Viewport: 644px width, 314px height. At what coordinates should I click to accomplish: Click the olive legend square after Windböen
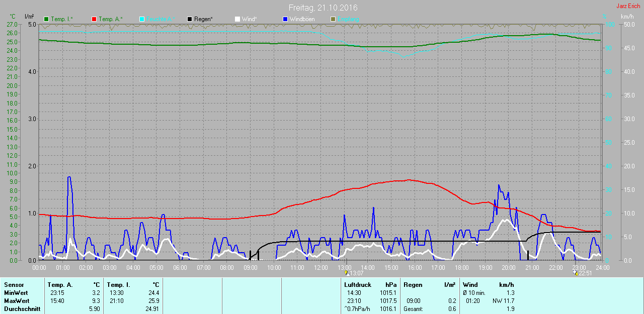click(333, 19)
